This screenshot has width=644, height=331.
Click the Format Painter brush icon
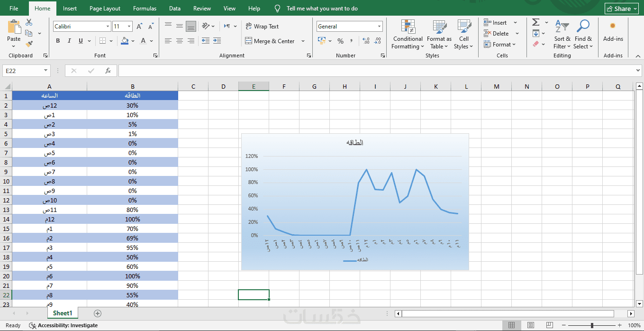[x=29, y=44]
